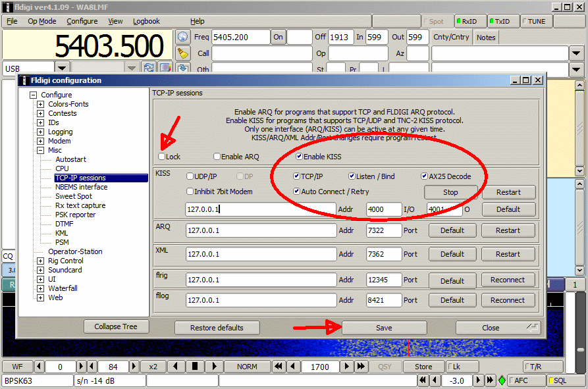Check the Enable ARQ option
588x389 pixels.
pyautogui.click(x=217, y=157)
